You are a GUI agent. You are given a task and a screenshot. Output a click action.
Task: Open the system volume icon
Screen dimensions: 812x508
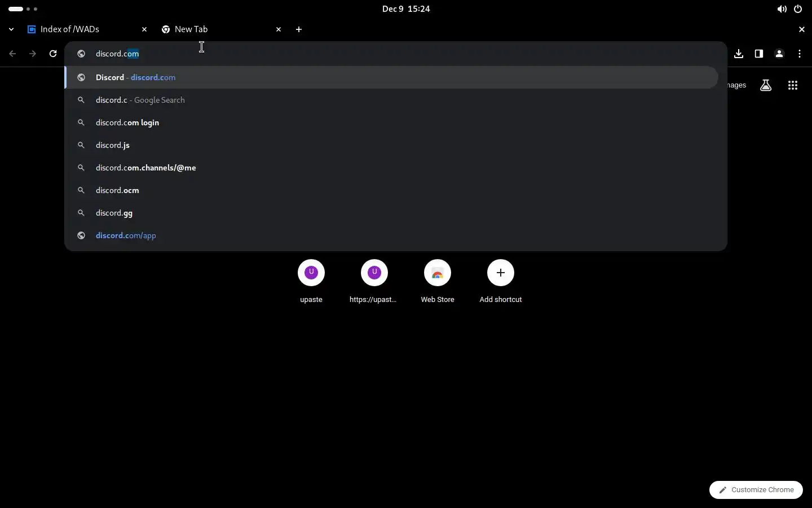pos(782,9)
